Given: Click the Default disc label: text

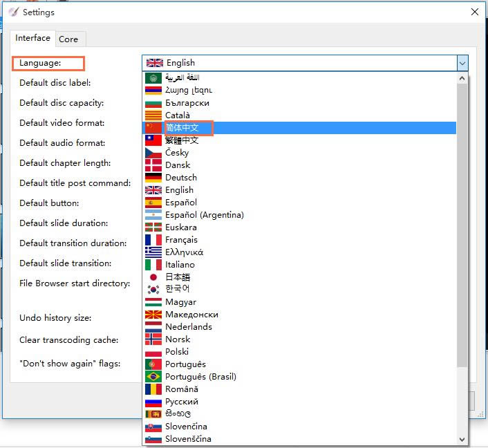Looking at the screenshot, I should 55,83.
